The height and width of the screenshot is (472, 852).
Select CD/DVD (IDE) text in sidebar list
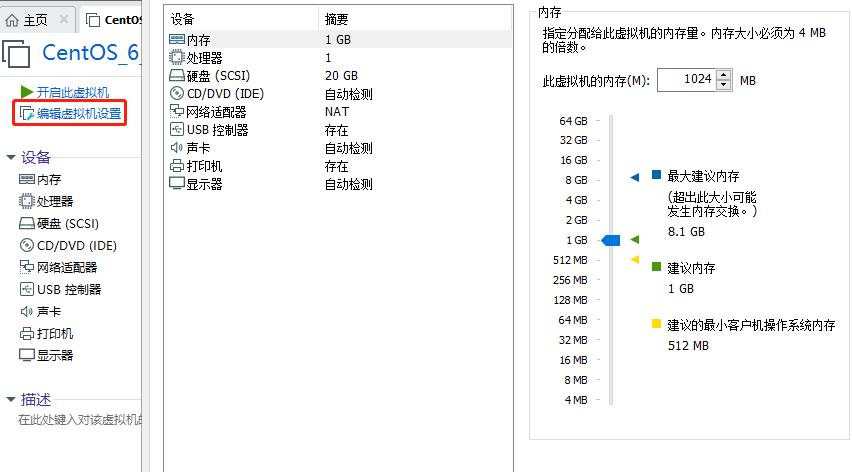[x=77, y=246]
